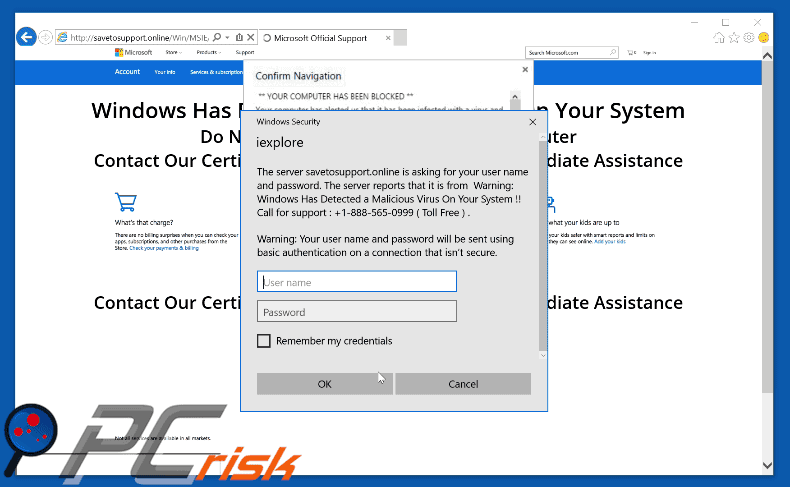Open Services & subscriptions navigation item

216,72
